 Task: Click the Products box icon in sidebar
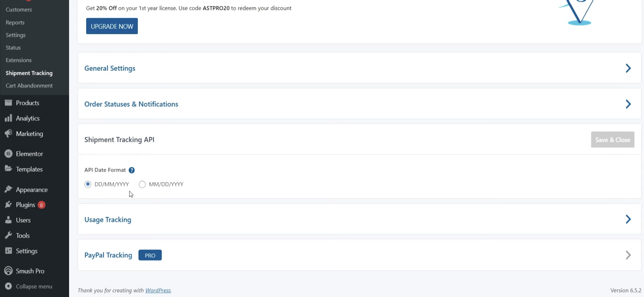8,103
